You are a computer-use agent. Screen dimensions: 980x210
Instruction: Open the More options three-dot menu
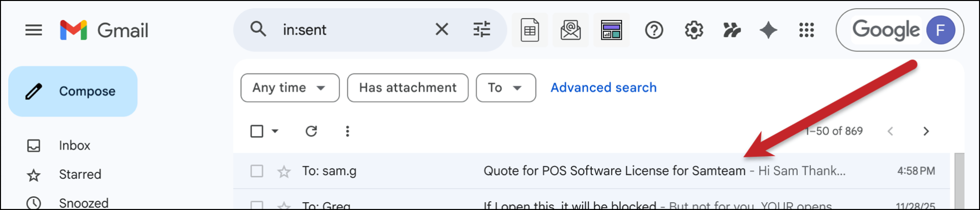click(347, 131)
